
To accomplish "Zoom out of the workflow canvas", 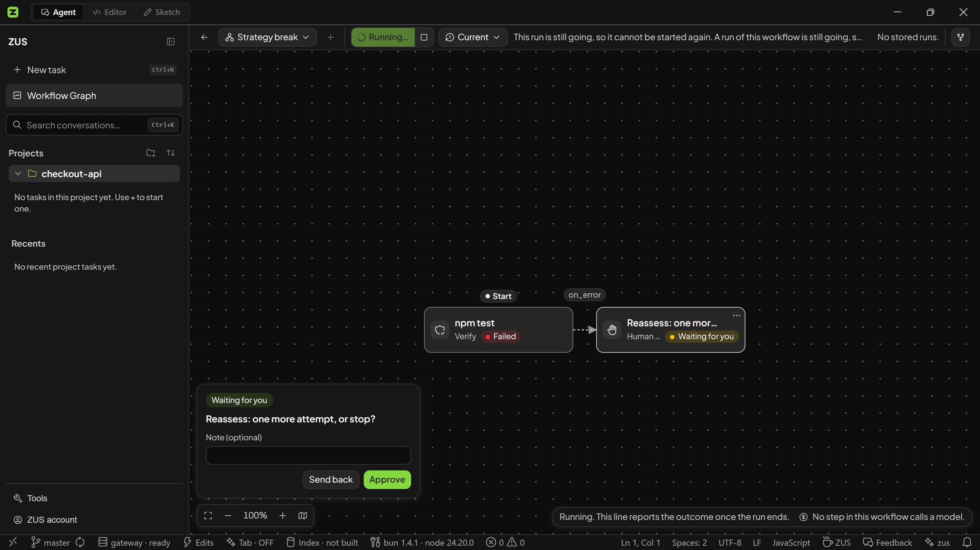I will click(x=228, y=516).
